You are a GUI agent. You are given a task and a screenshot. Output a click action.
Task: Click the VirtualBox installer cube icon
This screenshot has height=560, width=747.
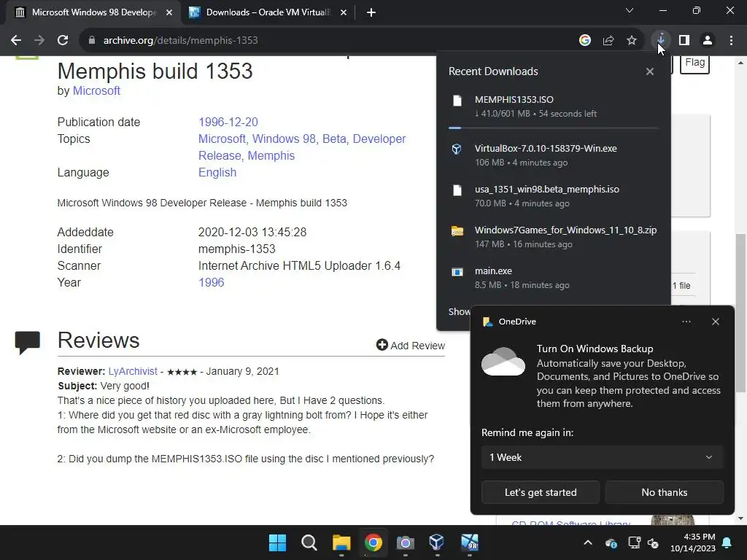[457, 149]
